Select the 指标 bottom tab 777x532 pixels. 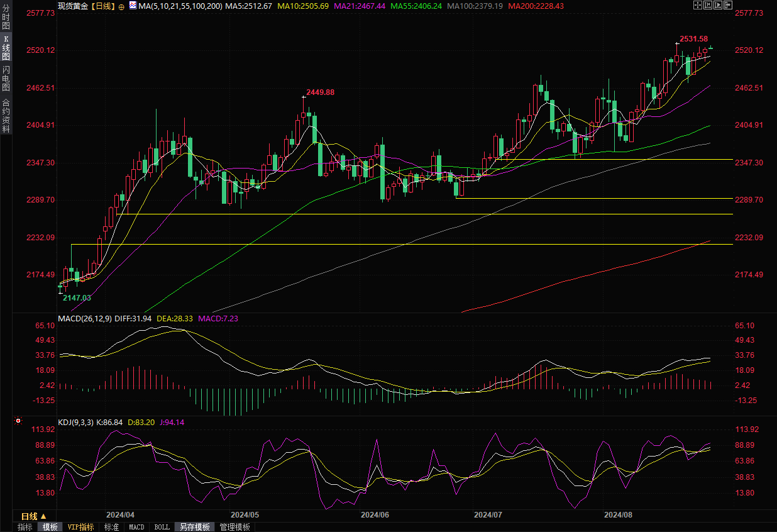point(25,527)
